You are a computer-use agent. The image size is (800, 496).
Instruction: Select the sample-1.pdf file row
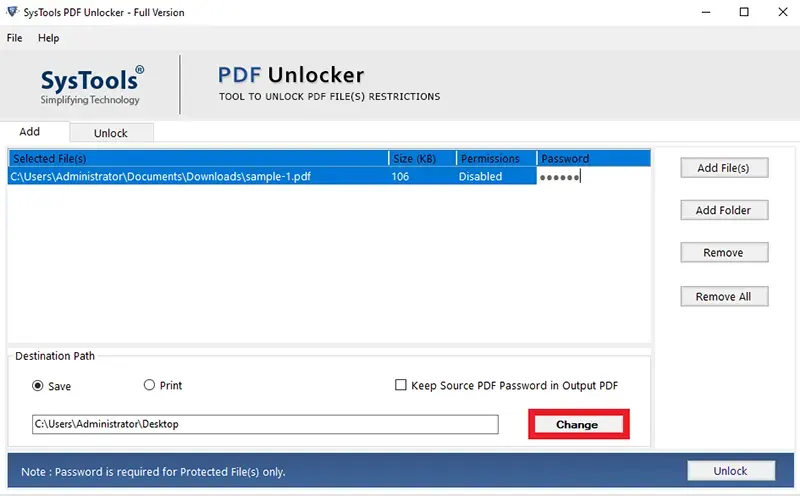pos(329,177)
